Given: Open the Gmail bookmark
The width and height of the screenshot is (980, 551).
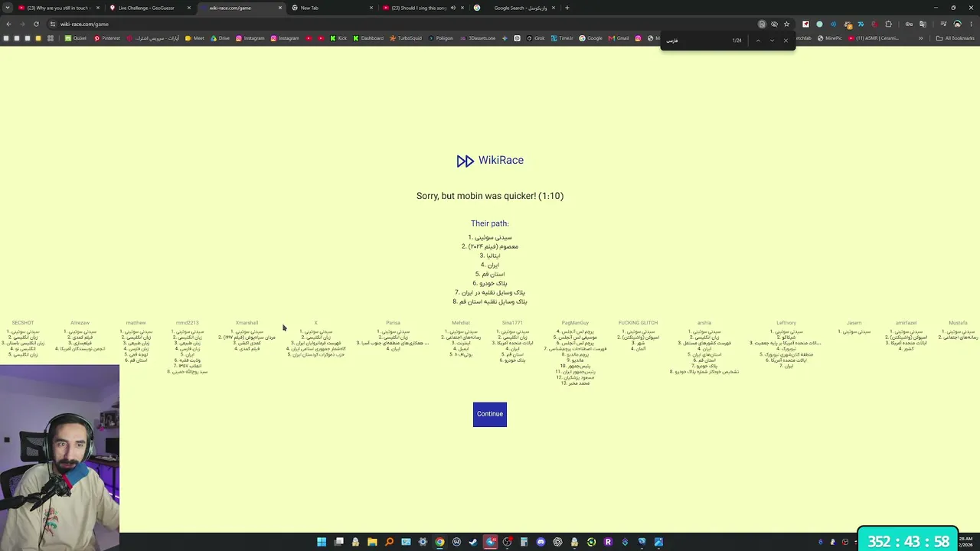Looking at the screenshot, I should click(x=619, y=38).
